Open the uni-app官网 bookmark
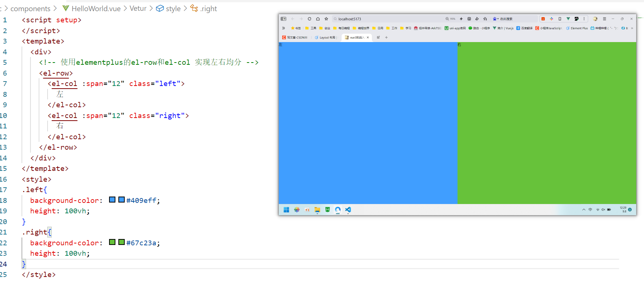Viewport: 644px width, 290px height. pyautogui.click(x=455, y=28)
